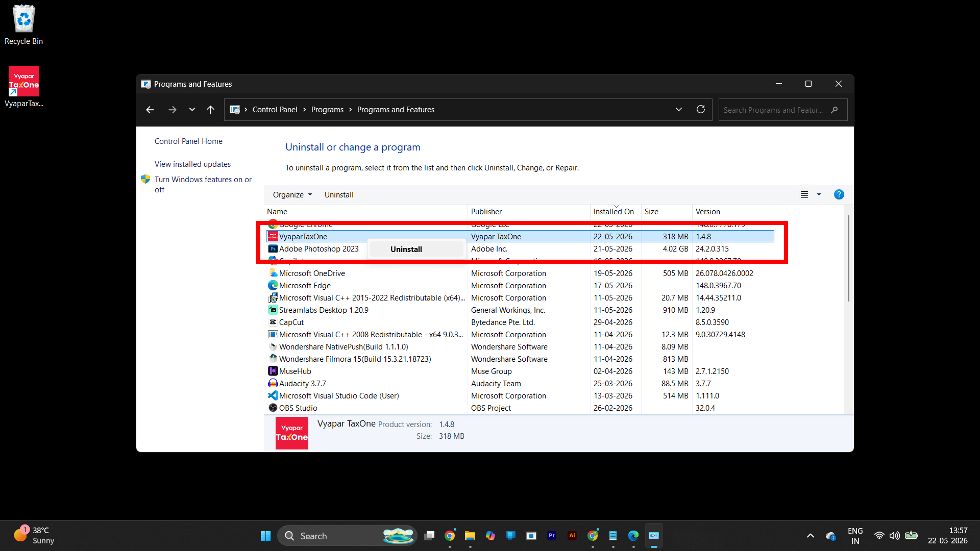980x551 pixels.
Task: Open Turn Windows features on or off
Action: point(203,184)
